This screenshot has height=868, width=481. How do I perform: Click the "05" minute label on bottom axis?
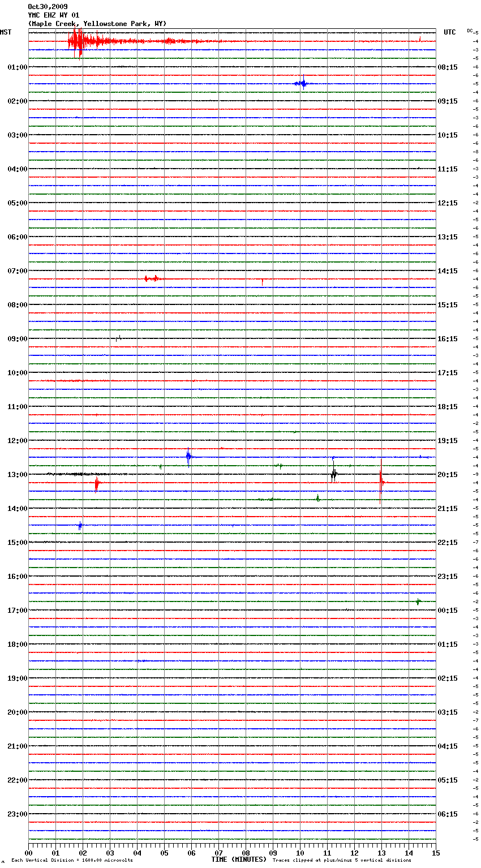164,853
